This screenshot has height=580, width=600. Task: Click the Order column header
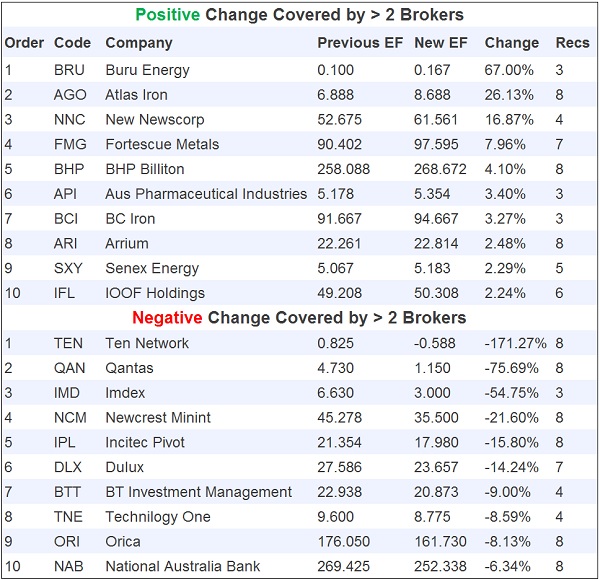tap(24, 43)
